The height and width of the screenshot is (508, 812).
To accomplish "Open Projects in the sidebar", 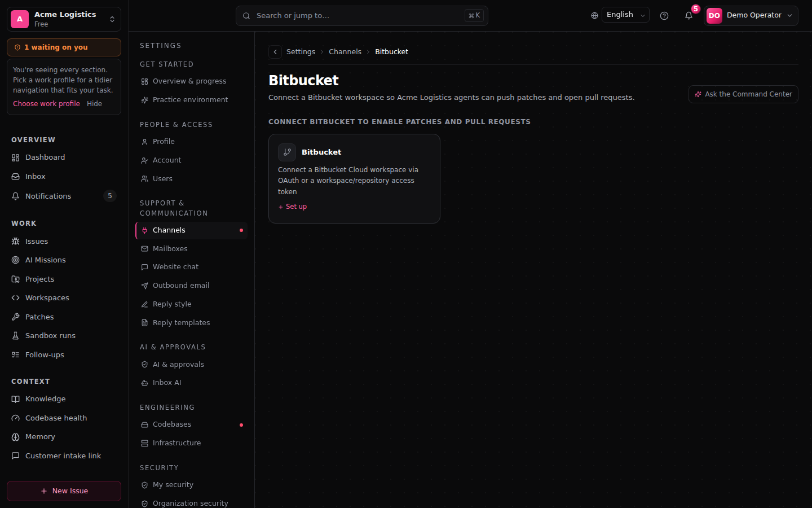I will [64, 279].
